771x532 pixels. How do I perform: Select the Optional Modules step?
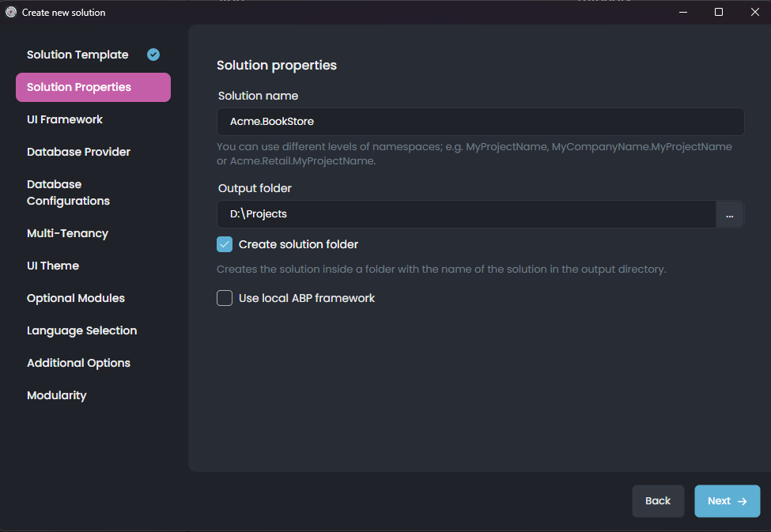[75, 298]
